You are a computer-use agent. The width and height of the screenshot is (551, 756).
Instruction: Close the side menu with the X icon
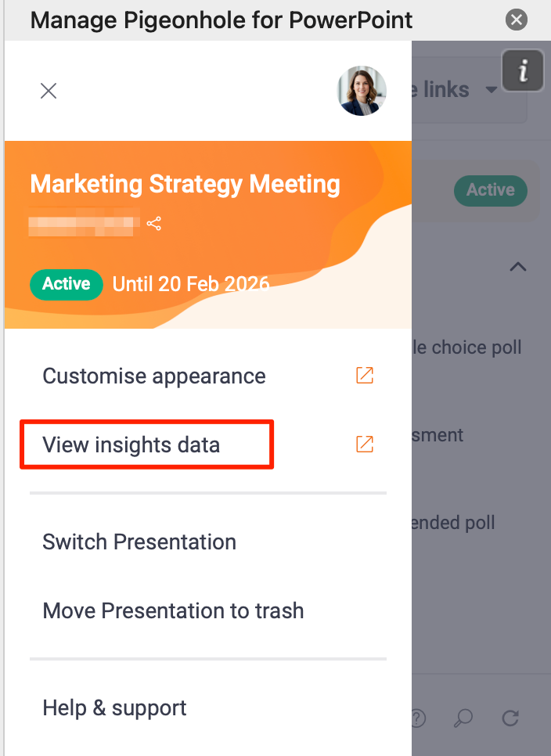(49, 92)
